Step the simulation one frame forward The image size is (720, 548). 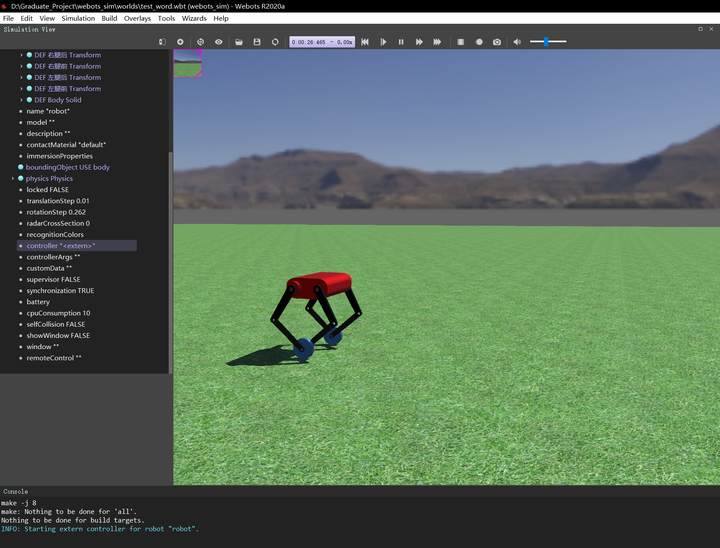tap(383, 42)
